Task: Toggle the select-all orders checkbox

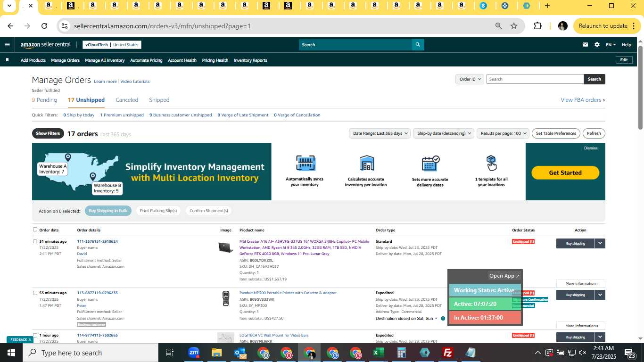Action: (35, 230)
